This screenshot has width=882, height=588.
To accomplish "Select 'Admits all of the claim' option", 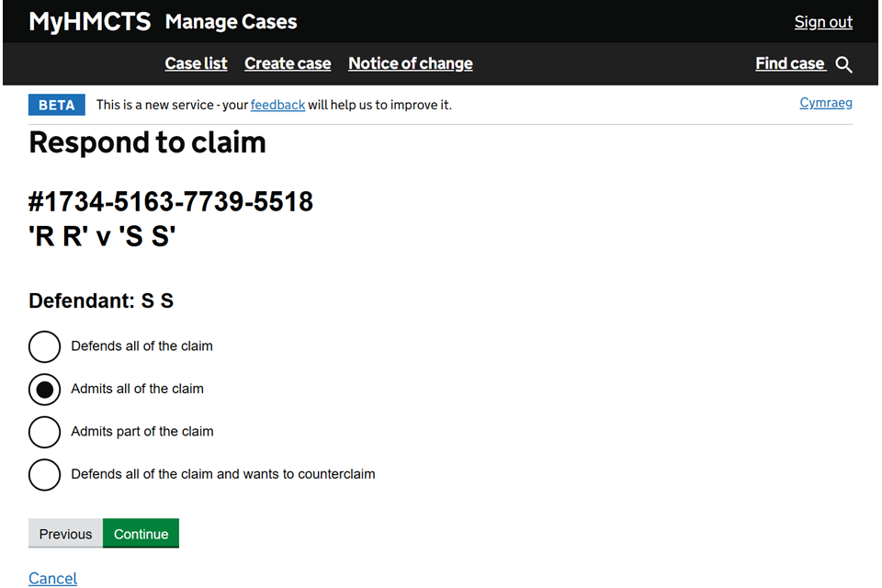I will (44, 389).
